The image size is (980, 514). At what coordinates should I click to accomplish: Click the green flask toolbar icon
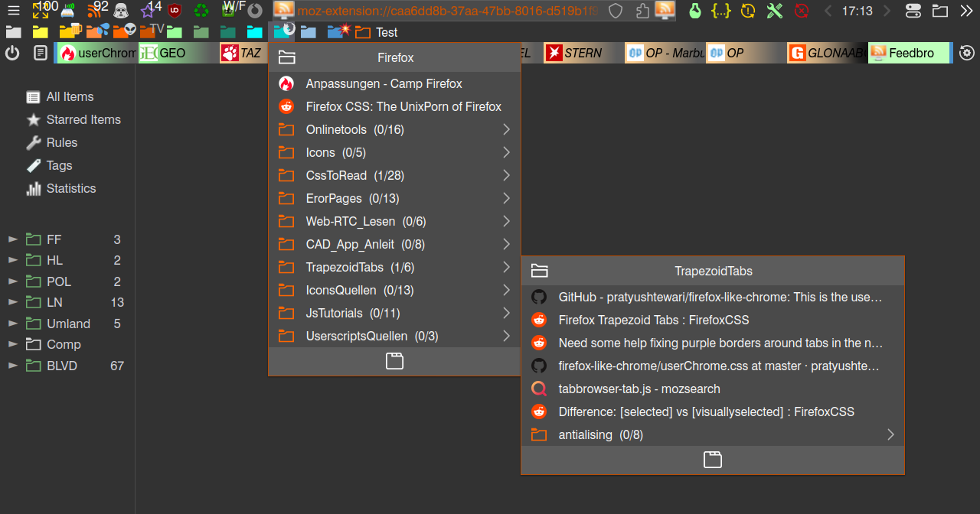[x=695, y=11]
